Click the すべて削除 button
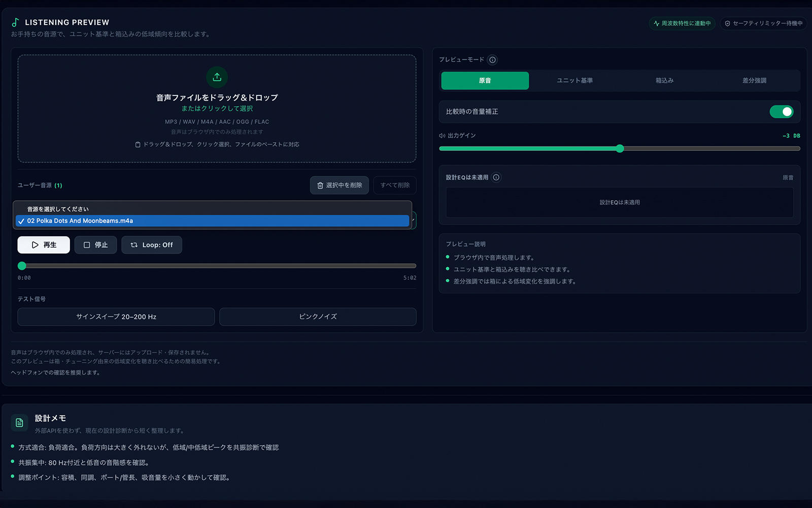The image size is (812, 508). [395, 185]
